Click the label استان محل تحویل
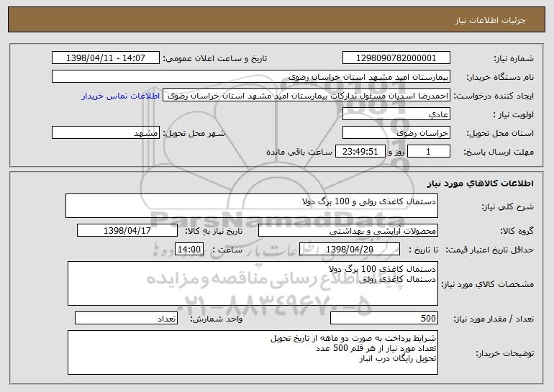Screen dimensions: 554x392 500,133
